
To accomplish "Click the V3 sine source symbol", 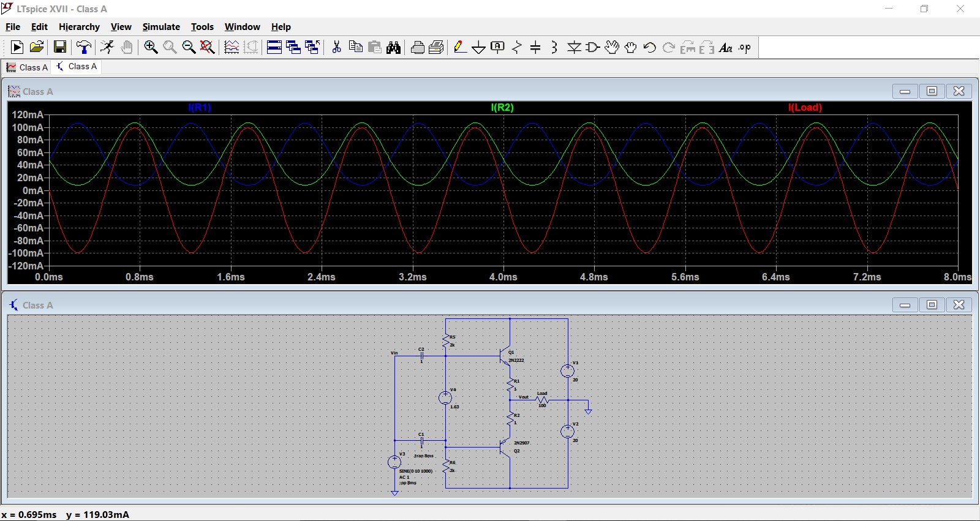I will tap(394, 462).
